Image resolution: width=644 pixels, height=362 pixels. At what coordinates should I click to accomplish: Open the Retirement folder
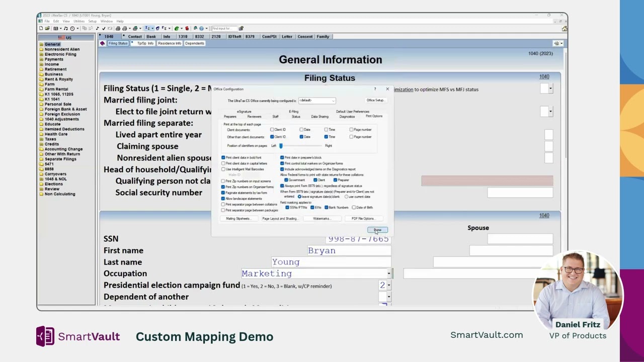pyautogui.click(x=55, y=69)
